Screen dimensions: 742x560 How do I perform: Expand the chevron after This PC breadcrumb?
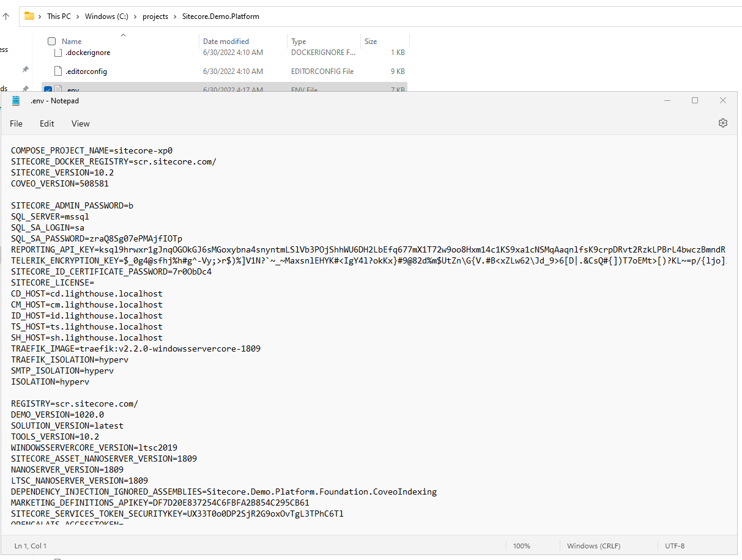[x=78, y=17]
